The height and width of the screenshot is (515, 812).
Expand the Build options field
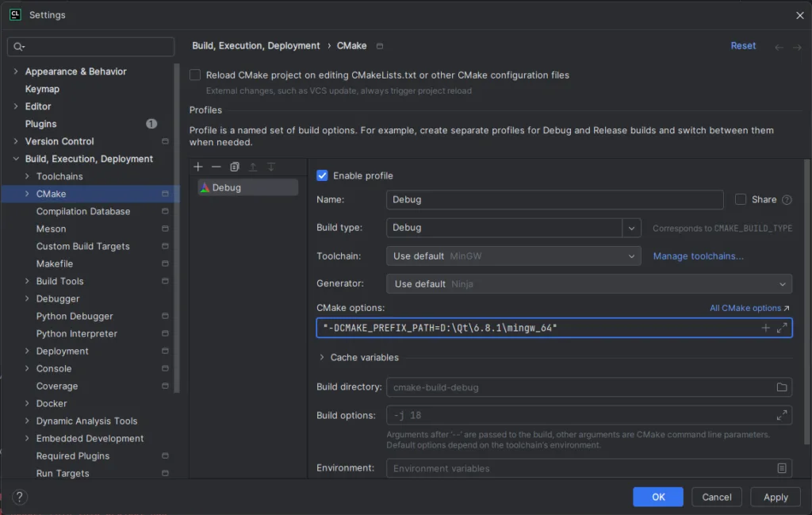coord(782,415)
